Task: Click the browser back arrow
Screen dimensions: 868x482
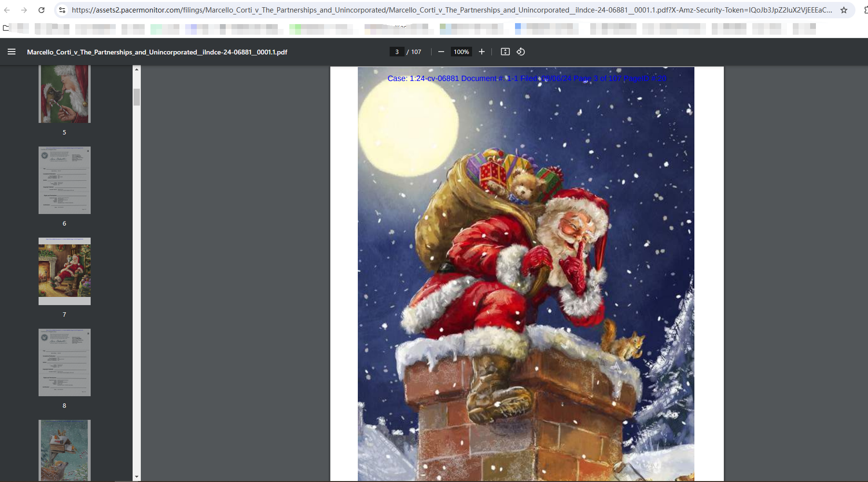Action: point(7,10)
